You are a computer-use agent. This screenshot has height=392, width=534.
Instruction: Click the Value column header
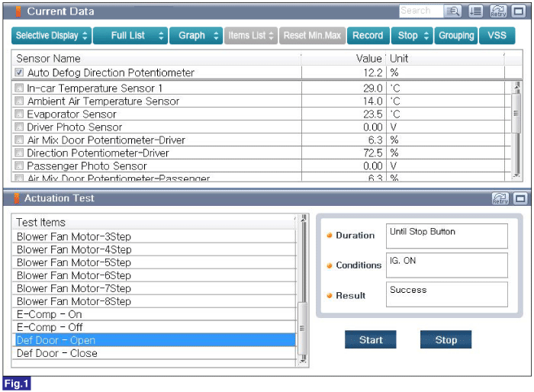[x=343, y=58]
